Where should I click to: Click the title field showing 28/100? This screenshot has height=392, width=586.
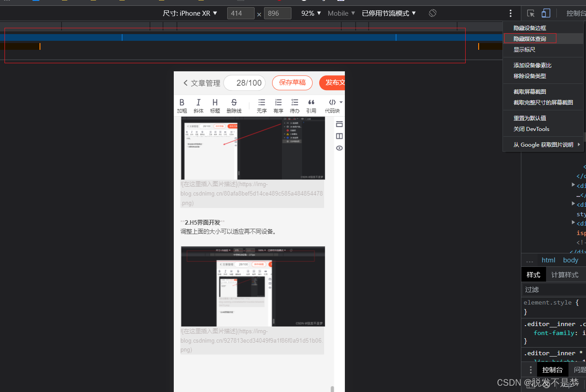pyautogui.click(x=244, y=83)
